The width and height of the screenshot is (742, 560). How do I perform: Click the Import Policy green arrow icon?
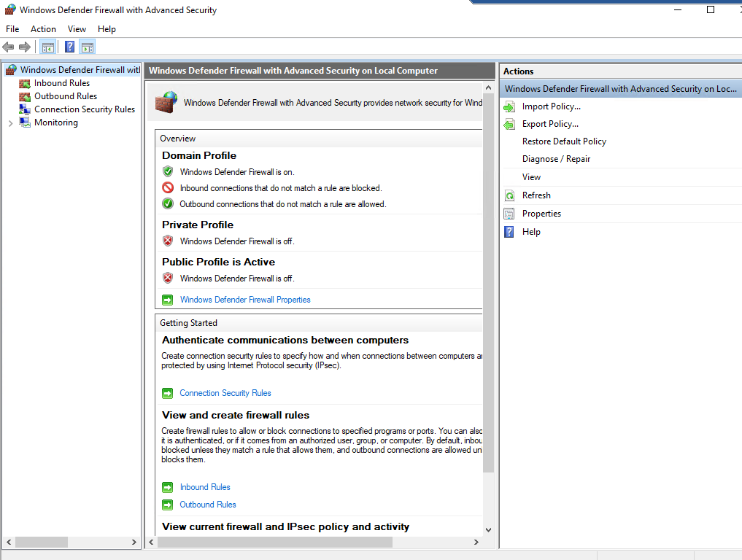(509, 106)
